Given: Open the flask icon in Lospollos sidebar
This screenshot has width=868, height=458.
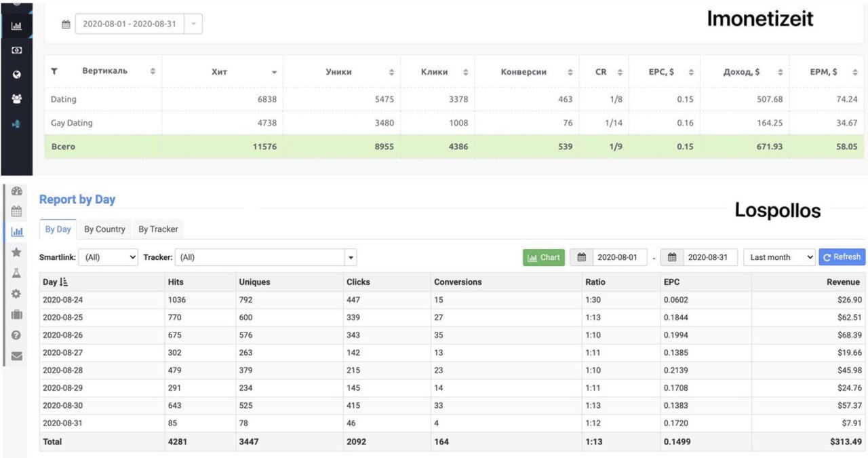Looking at the screenshot, I should tap(16, 273).
